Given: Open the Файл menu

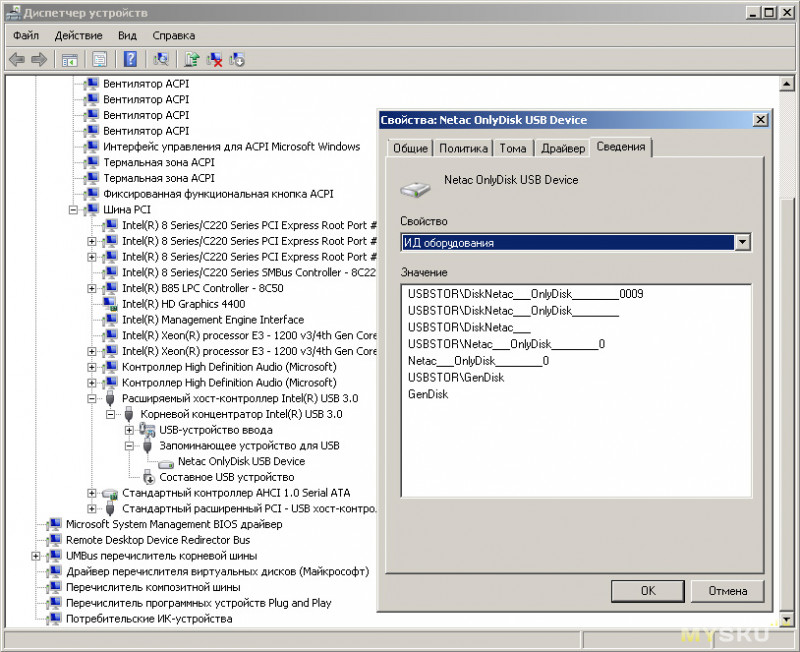Looking at the screenshot, I should pyautogui.click(x=26, y=35).
